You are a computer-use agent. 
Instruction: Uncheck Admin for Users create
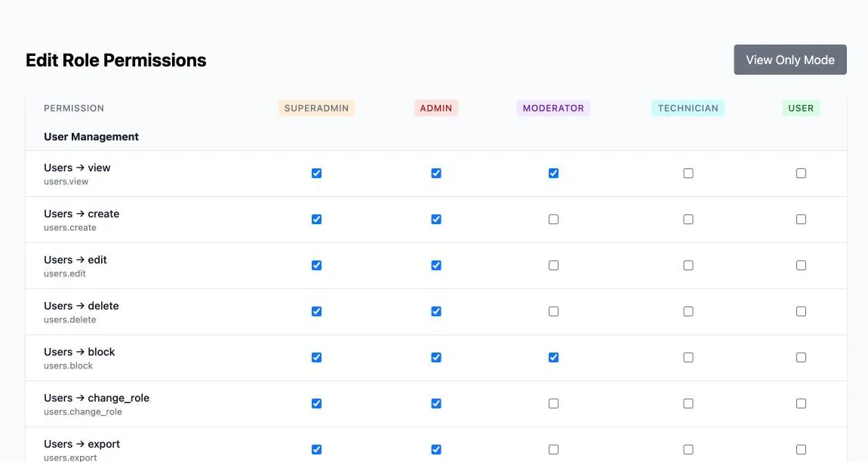[436, 220]
